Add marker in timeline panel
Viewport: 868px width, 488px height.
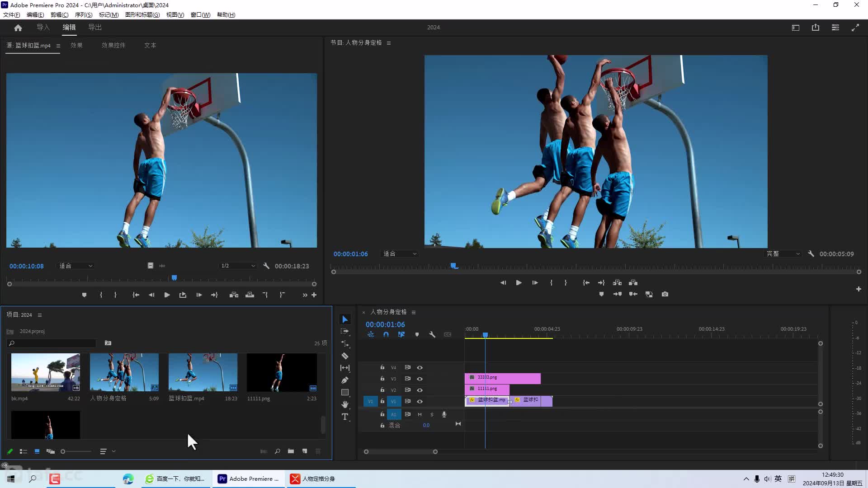click(x=417, y=334)
